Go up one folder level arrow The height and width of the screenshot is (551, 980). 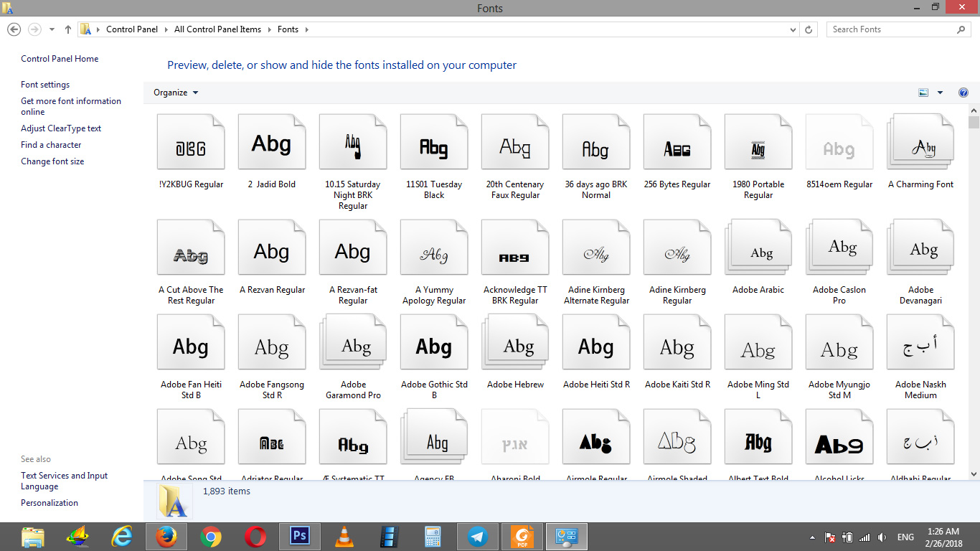pos(68,29)
